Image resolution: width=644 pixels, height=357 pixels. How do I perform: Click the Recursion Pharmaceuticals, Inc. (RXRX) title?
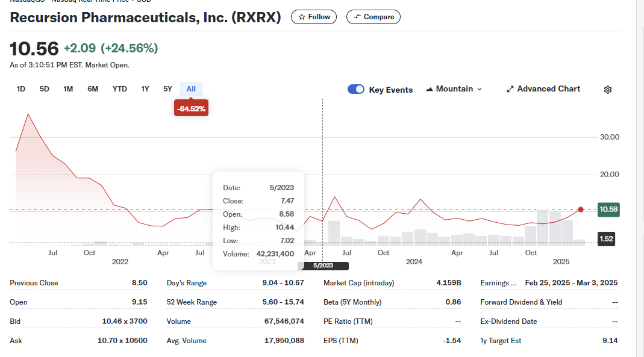(145, 17)
